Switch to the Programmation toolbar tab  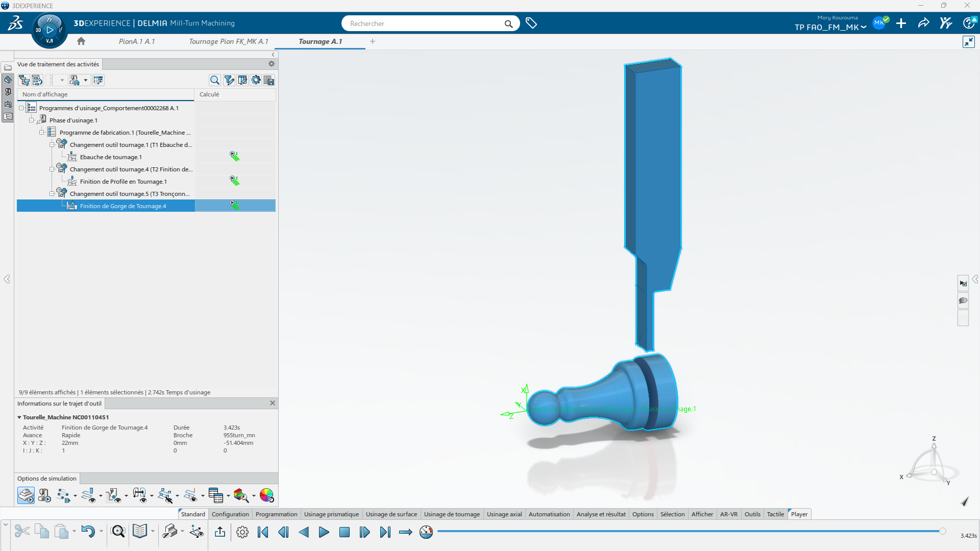[276, 514]
